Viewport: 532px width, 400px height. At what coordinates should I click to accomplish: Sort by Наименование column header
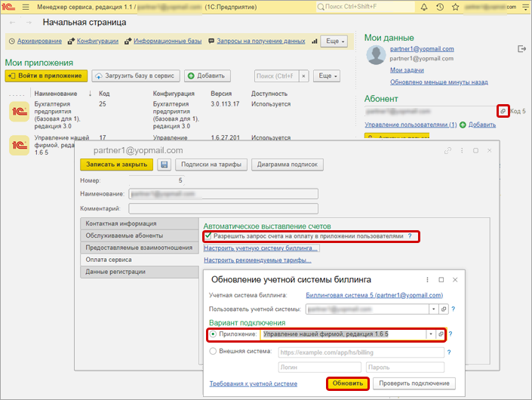coord(56,94)
